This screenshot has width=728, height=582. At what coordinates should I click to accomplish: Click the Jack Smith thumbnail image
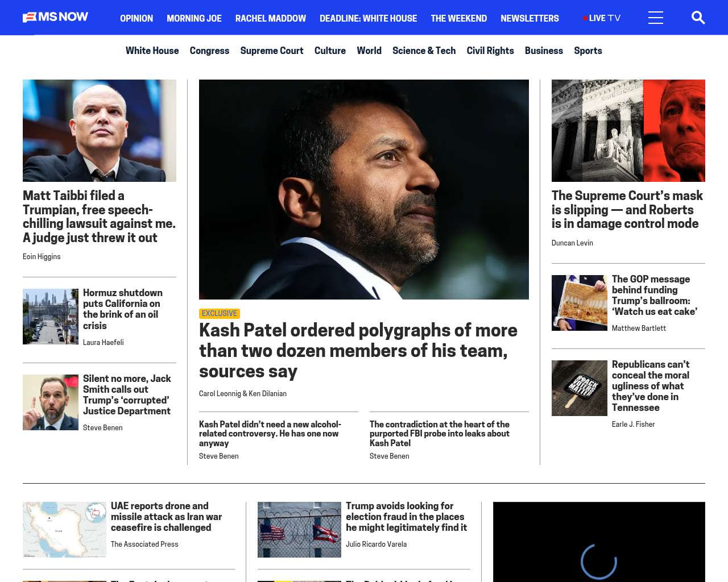51,402
